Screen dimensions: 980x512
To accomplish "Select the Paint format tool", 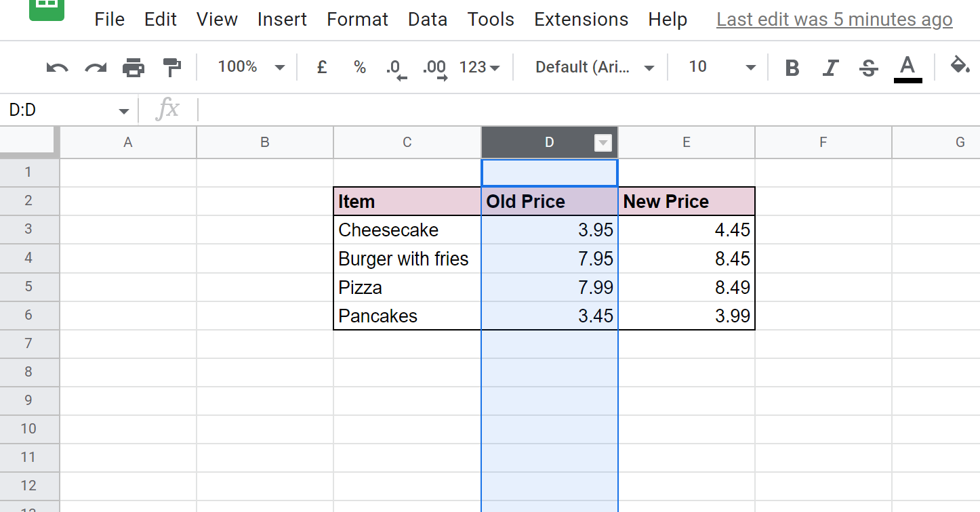I will point(171,67).
